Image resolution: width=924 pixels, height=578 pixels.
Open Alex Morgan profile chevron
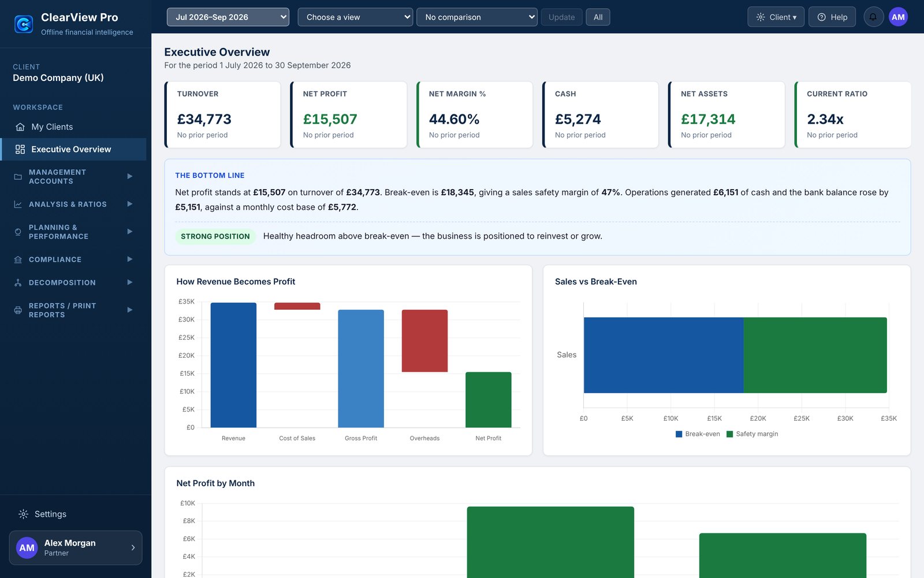tap(133, 548)
